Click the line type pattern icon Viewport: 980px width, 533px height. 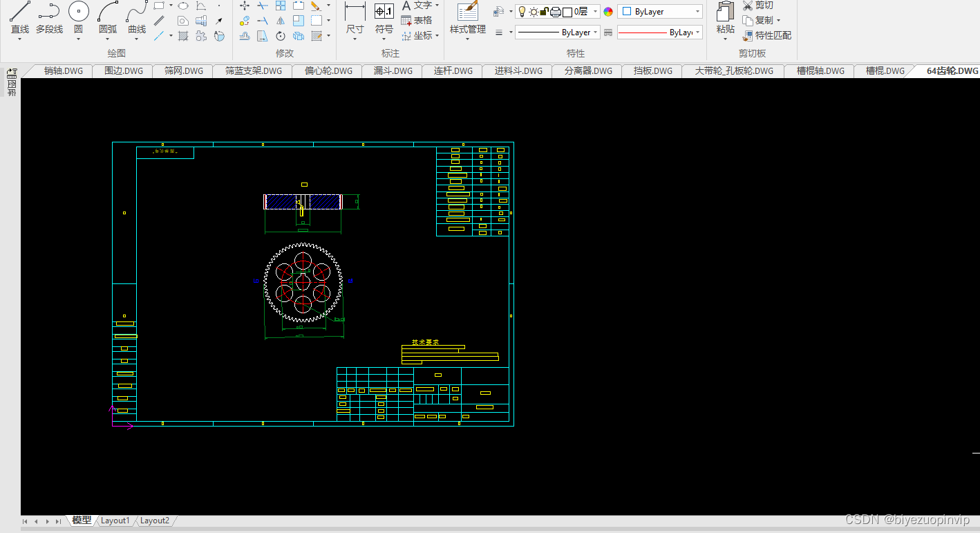tap(607, 32)
